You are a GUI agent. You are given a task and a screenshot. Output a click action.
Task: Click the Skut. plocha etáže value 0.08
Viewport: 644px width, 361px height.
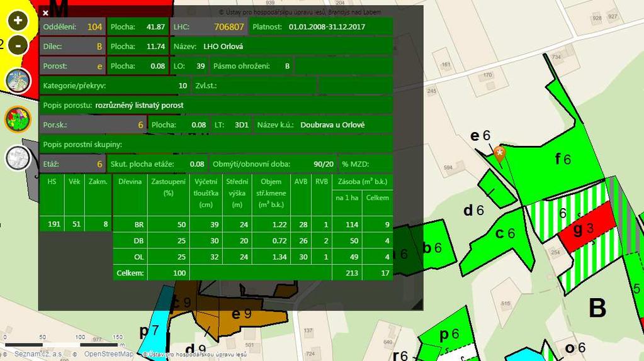pos(197,164)
